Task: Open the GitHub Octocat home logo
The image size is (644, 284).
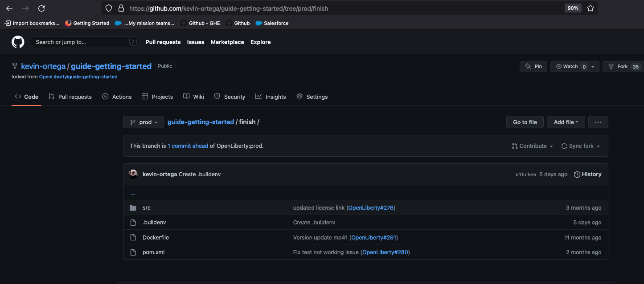Action: click(x=18, y=42)
